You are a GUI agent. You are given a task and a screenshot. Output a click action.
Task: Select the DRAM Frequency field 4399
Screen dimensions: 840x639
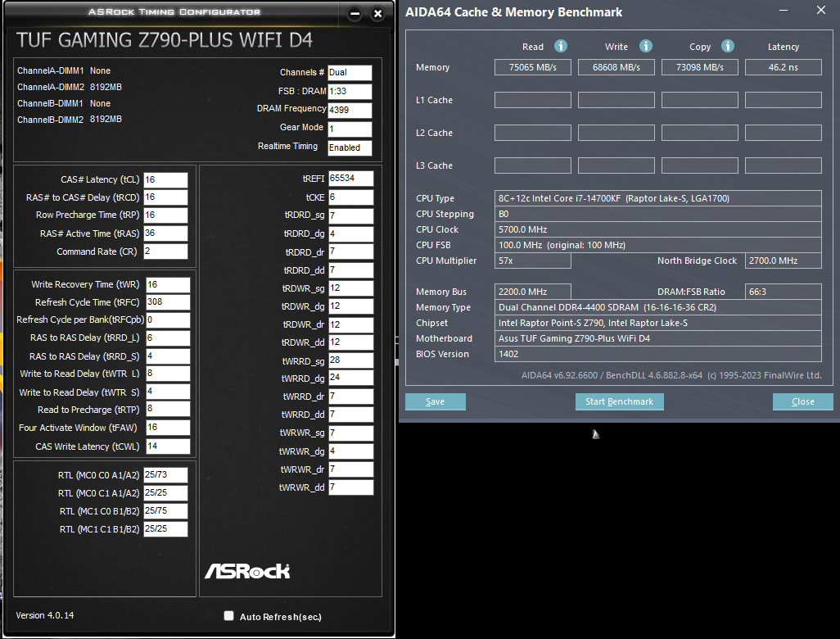(350, 110)
